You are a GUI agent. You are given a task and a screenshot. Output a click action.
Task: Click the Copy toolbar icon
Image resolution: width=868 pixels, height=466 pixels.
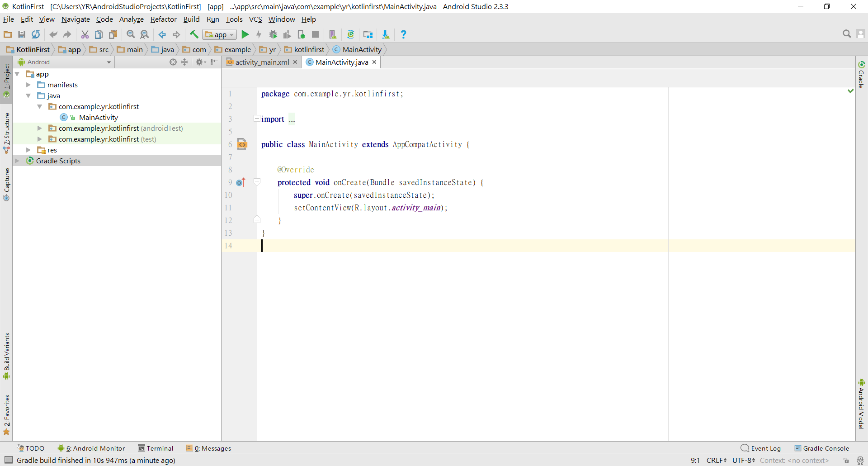click(x=99, y=34)
